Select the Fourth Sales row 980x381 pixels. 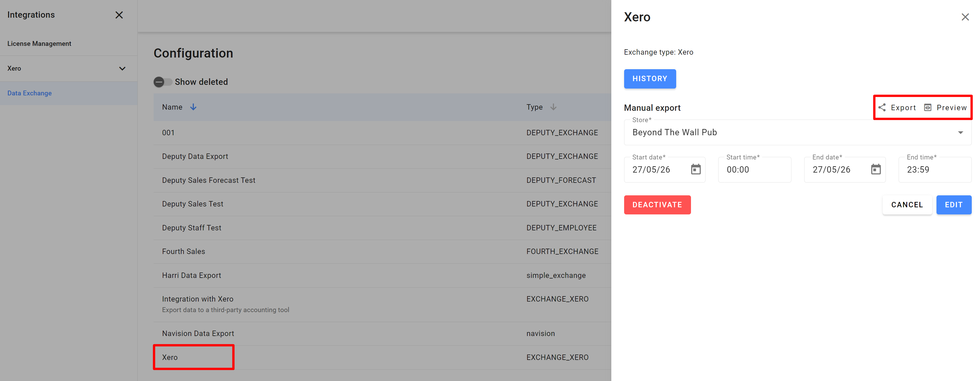point(382,251)
